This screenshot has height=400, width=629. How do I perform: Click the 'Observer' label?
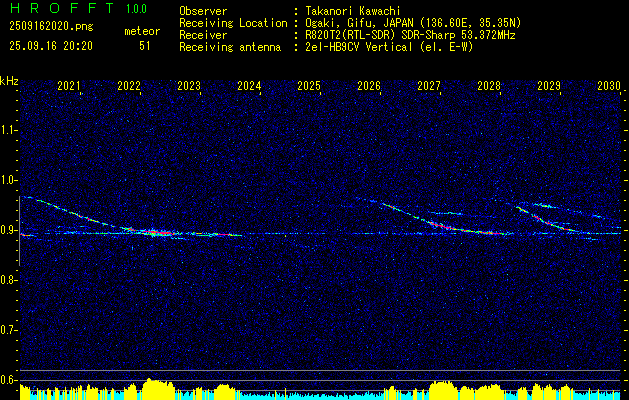203,11
